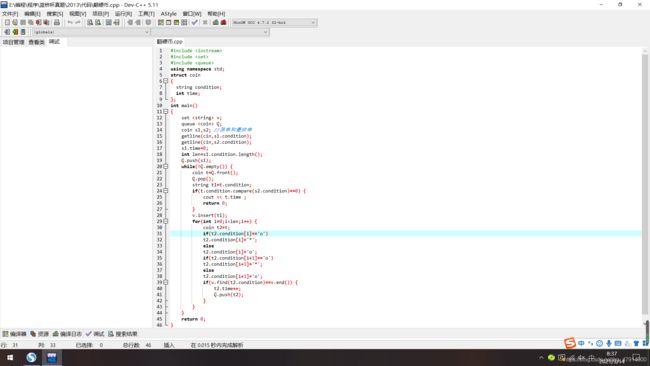Click the Replace toolbar icon
Screen dimensions: 650x366
(98, 22)
